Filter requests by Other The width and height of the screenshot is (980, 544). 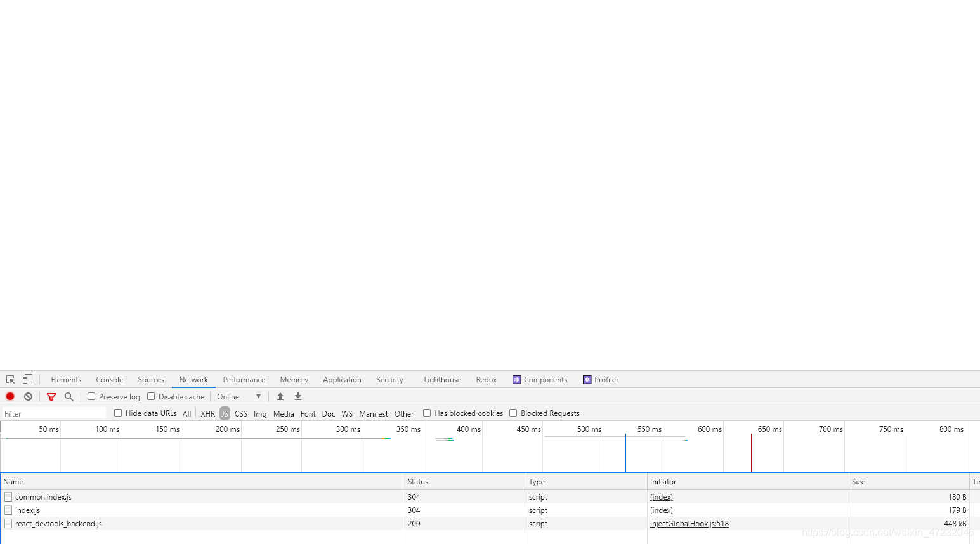404,413
